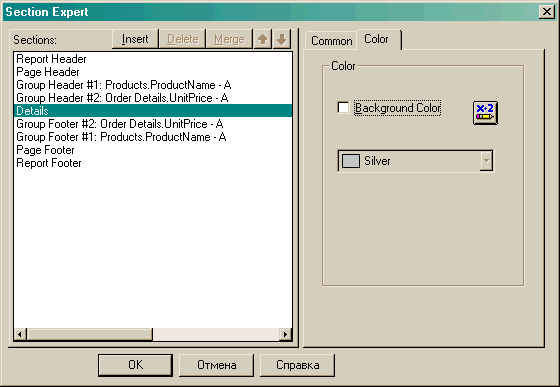Switch to the Common tab

point(331,41)
